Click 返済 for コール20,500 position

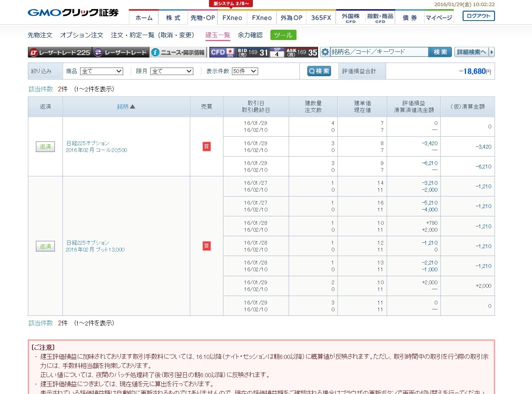click(45, 147)
